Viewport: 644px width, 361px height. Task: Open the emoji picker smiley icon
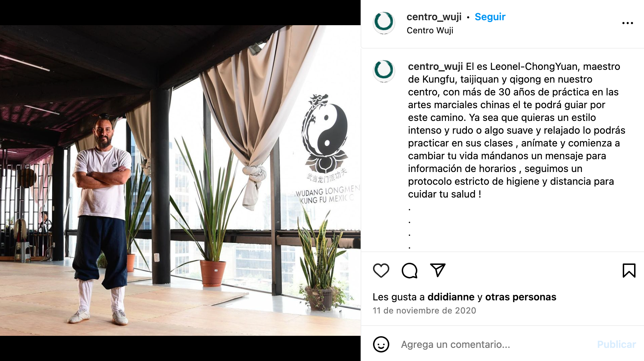(381, 344)
